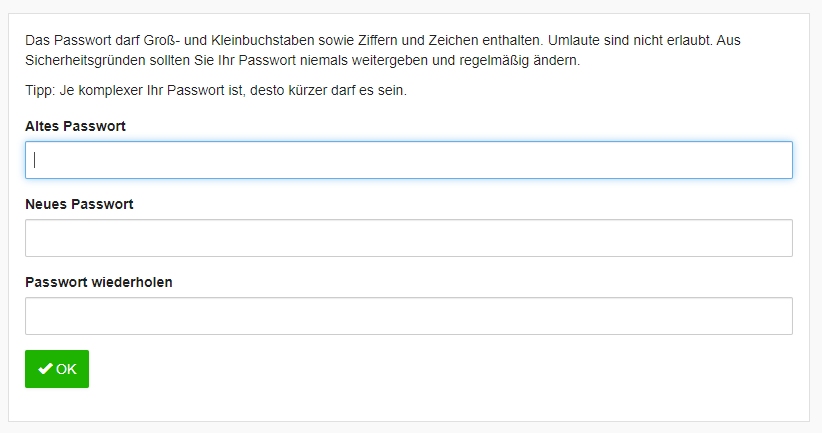Screen dimensions: 822x433
Task: Click the "Neues Passwort" label text
Action: coord(79,204)
